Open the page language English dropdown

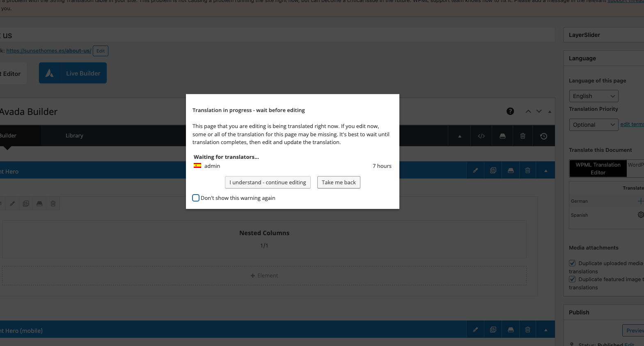(594, 96)
